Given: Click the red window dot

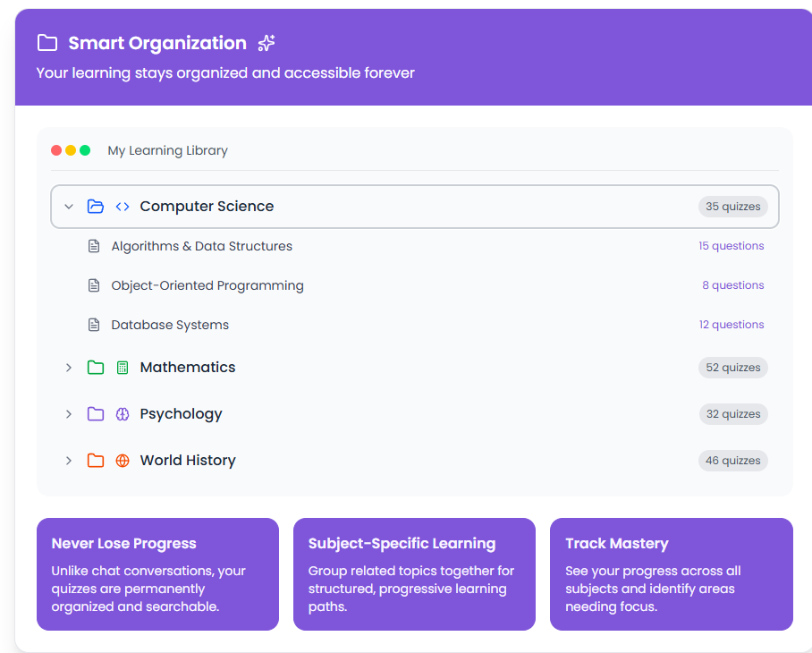Looking at the screenshot, I should tap(56, 150).
